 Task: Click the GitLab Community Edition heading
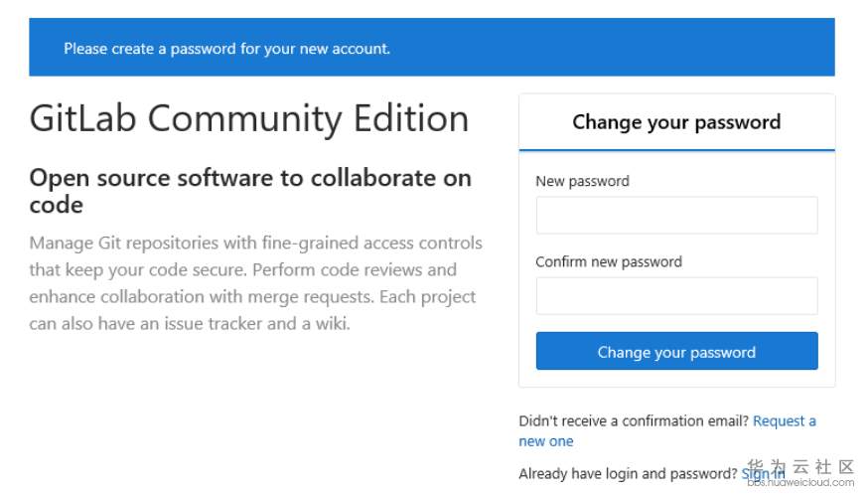coord(248,118)
